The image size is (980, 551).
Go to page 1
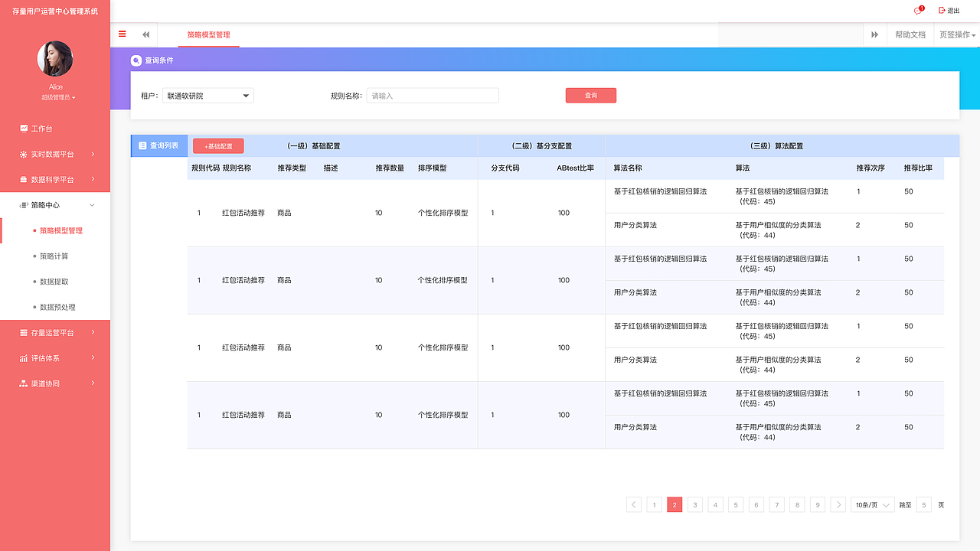(x=655, y=504)
